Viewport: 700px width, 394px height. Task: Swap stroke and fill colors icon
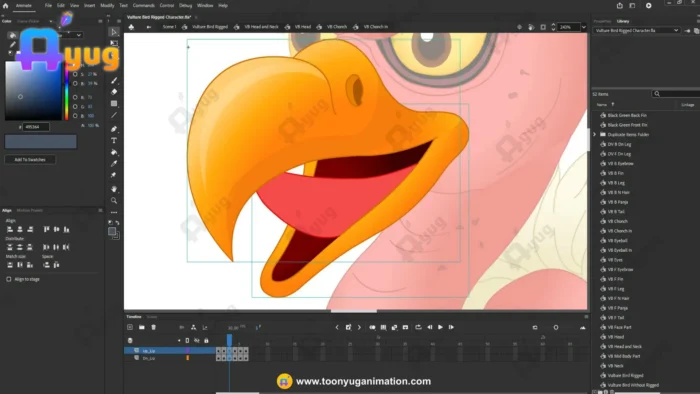click(117, 222)
